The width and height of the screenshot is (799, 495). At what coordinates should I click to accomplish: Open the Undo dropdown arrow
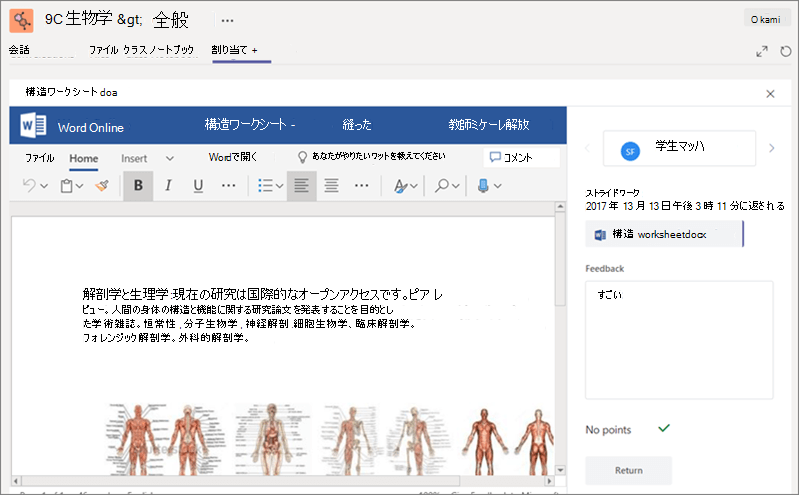click(x=44, y=186)
